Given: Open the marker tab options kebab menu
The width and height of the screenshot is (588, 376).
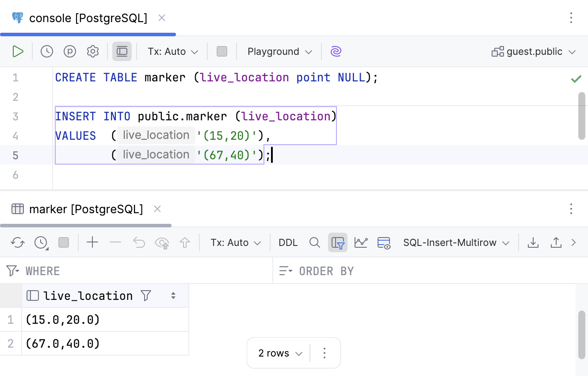Looking at the screenshot, I should pyautogui.click(x=571, y=209).
